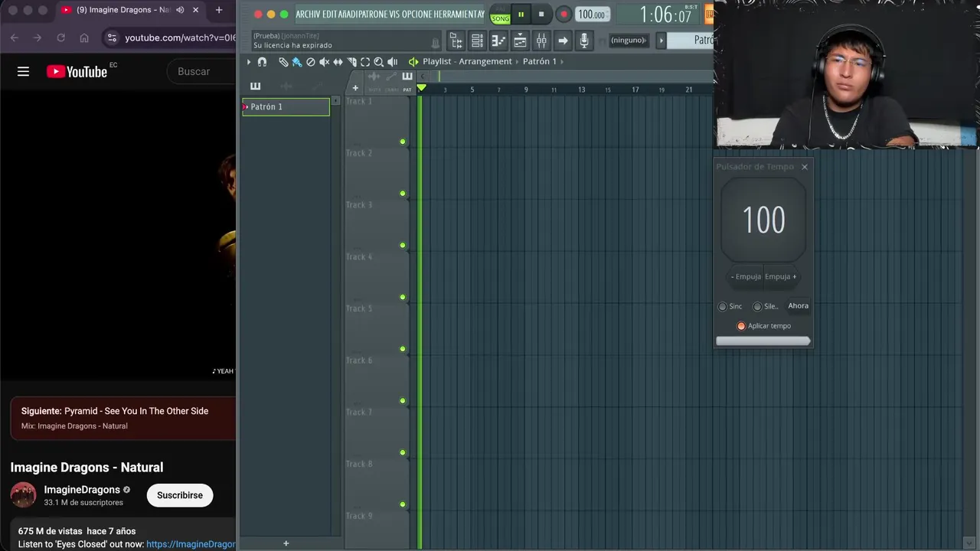The width and height of the screenshot is (980, 551).
Task: Open YouTube hamburger guide menu
Action: 23,71
